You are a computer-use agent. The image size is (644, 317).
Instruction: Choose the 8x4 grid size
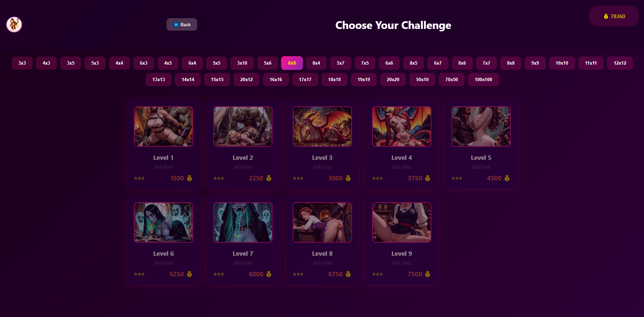[316, 63]
